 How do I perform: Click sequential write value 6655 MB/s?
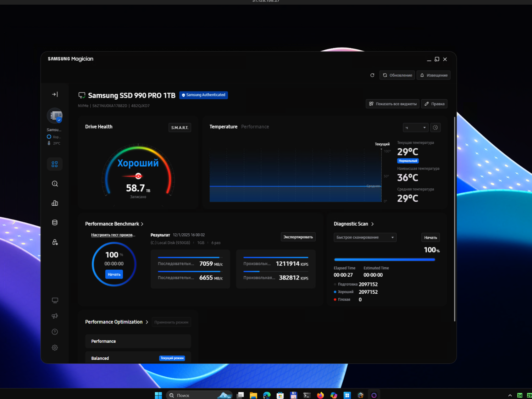(x=211, y=278)
